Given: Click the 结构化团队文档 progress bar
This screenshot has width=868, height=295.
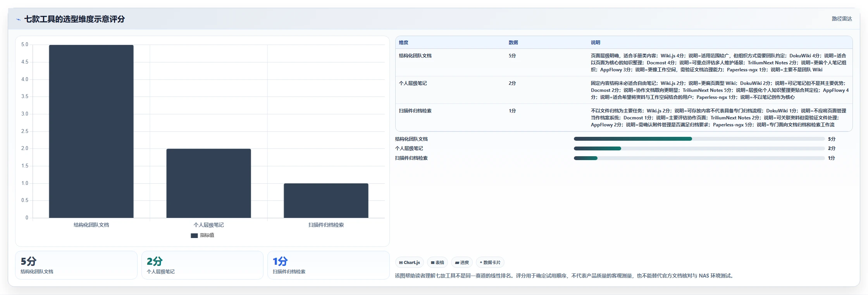Looking at the screenshot, I should pyautogui.click(x=699, y=139).
